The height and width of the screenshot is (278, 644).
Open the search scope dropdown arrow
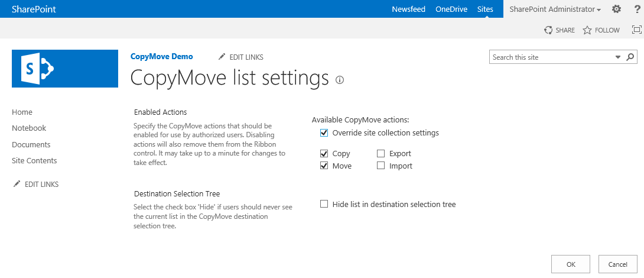pyautogui.click(x=618, y=57)
